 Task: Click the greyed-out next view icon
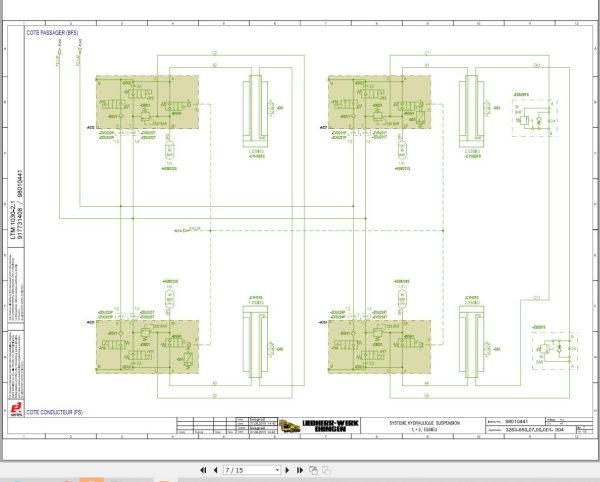coord(326,470)
